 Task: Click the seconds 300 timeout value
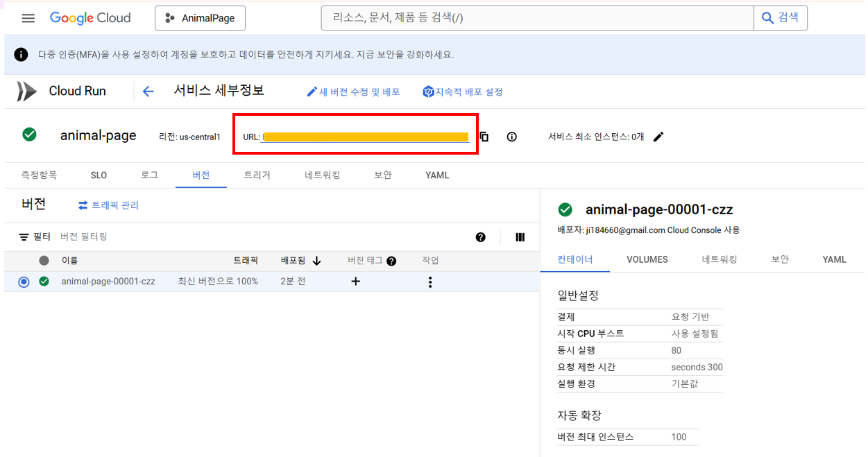[x=697, y=368]
